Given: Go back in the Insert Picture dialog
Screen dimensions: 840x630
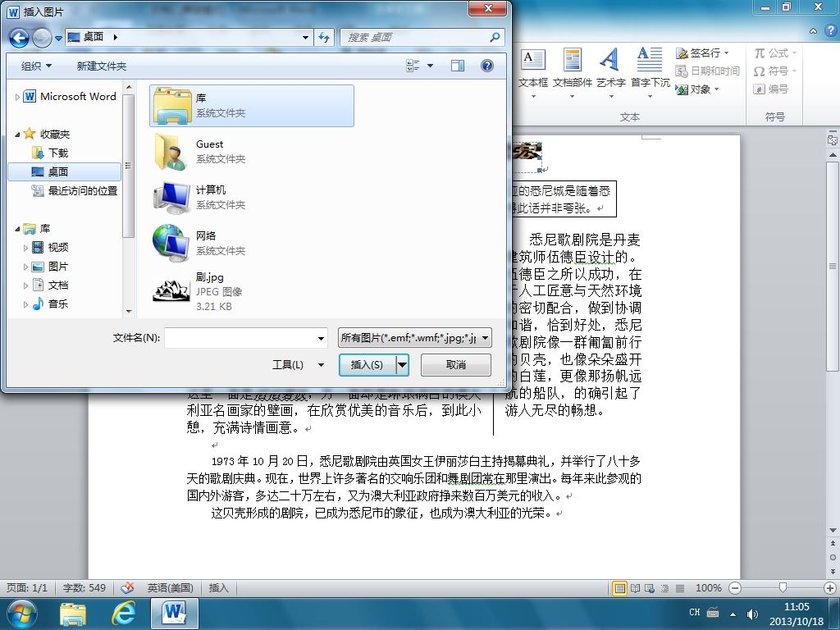Looking at the screenshot, I should point(20,38).
